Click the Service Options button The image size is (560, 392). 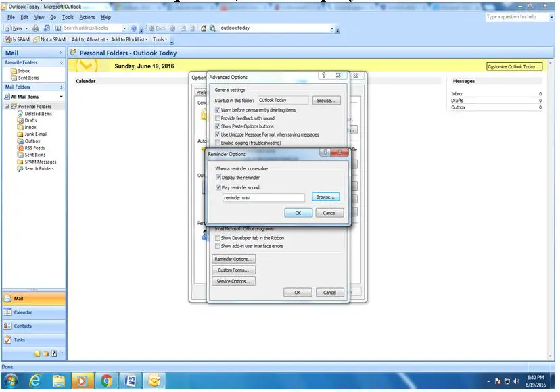coord(233,282)
